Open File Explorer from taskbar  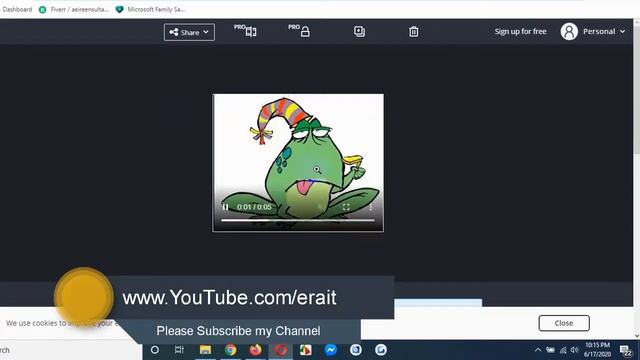(205, 350)
